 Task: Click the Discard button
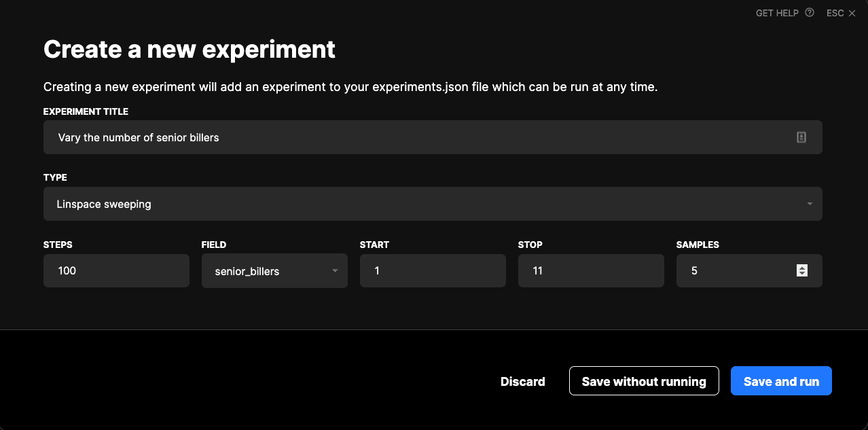(522, 381)
